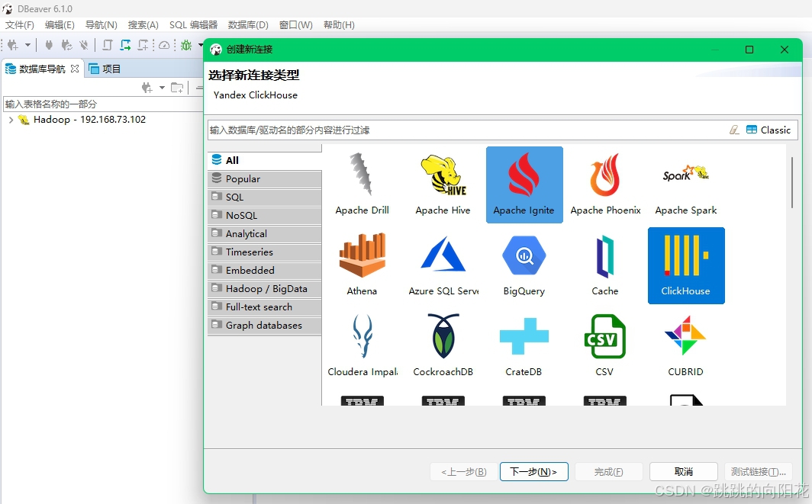
Task: Click the new SQL script icon with plus
Action: (143, 46)
